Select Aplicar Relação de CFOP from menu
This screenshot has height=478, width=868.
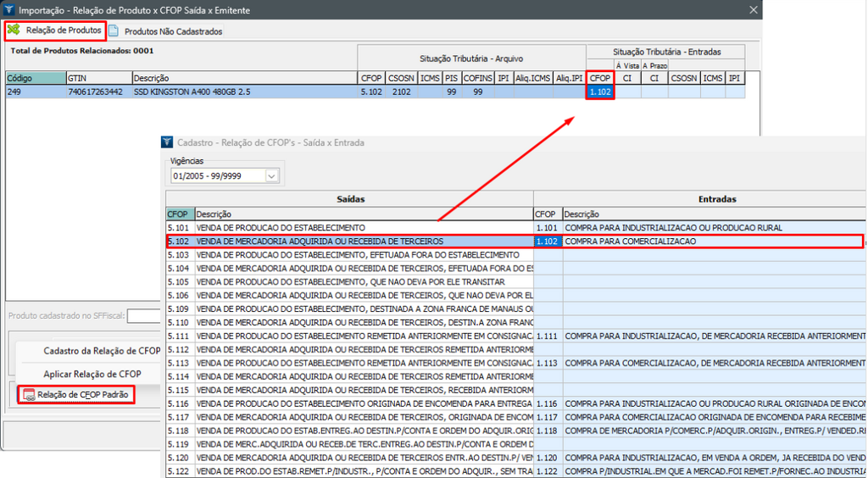coord(92,374)
